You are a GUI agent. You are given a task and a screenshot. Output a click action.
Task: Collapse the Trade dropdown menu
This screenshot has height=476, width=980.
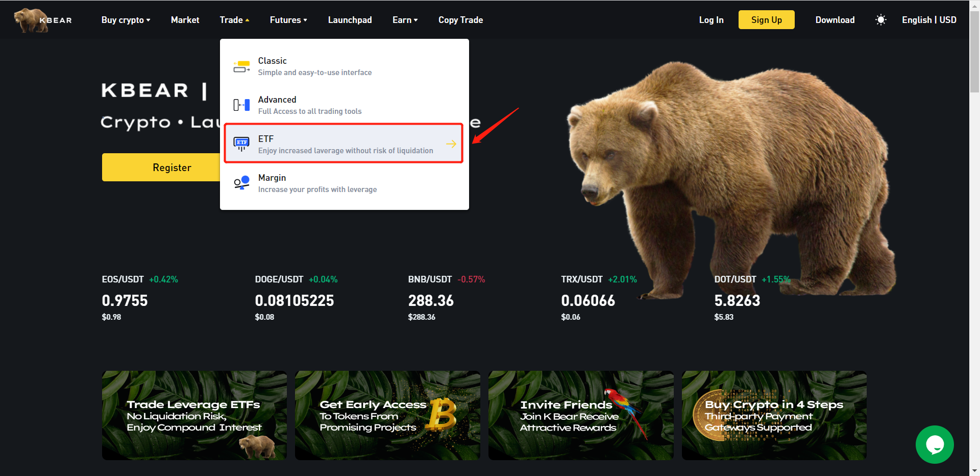point(234,20)
